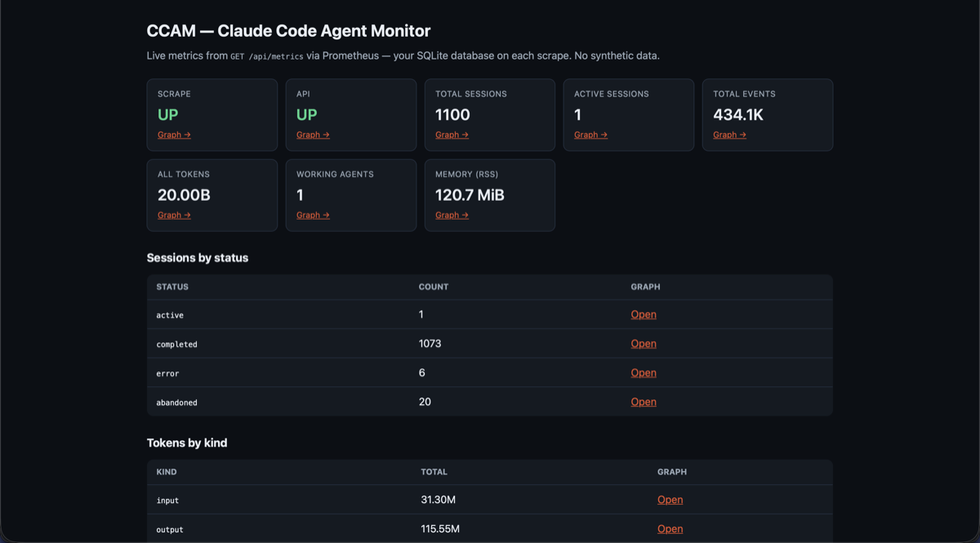980x543 pixels.
Task: Click the Sessions by status heading
Action: click(x=198, y=257)
